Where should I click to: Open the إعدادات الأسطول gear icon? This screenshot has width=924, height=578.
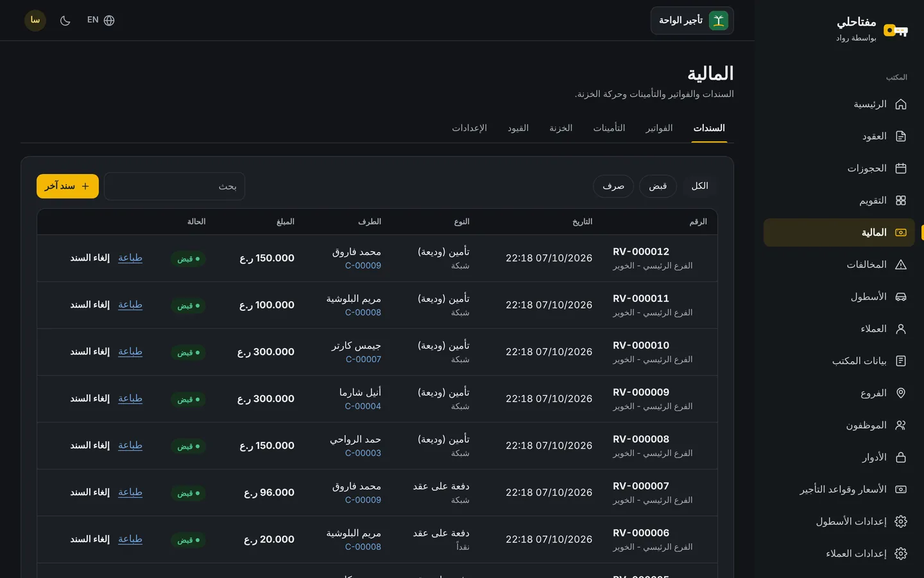(x=901, y=521)
